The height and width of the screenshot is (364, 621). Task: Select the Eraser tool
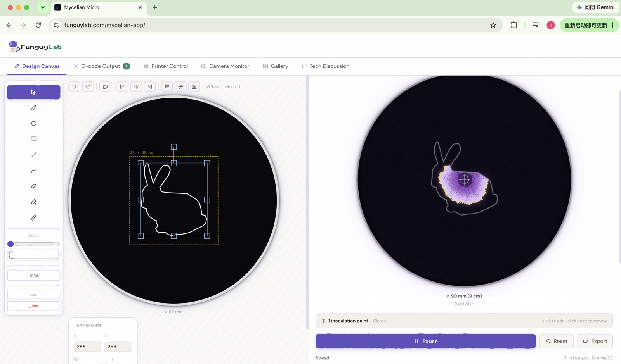34,186
